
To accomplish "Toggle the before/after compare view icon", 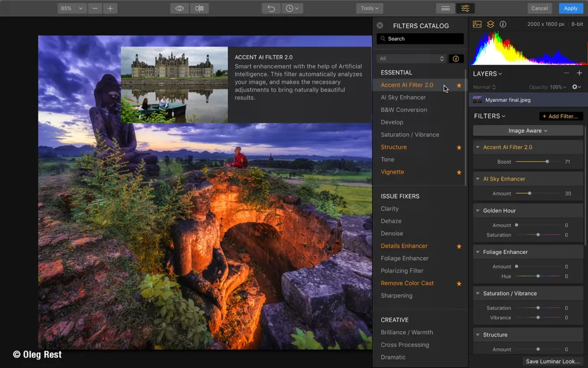I will coord(199,8).
